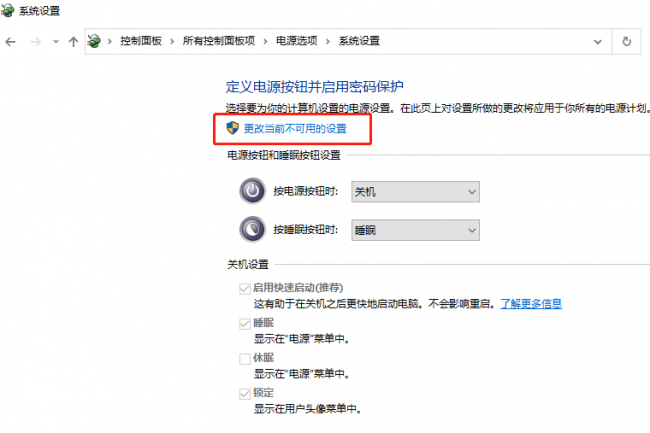Expand chevron after 所有控制面板项
This screenshot has width=650, height=433.
pyautogui.click(x=265, y=41)
